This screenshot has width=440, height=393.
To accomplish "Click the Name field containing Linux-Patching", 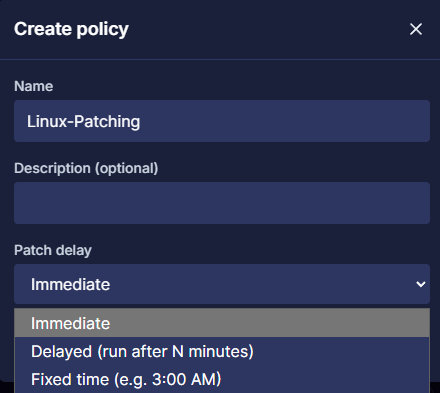I will [x=222, y=121].
